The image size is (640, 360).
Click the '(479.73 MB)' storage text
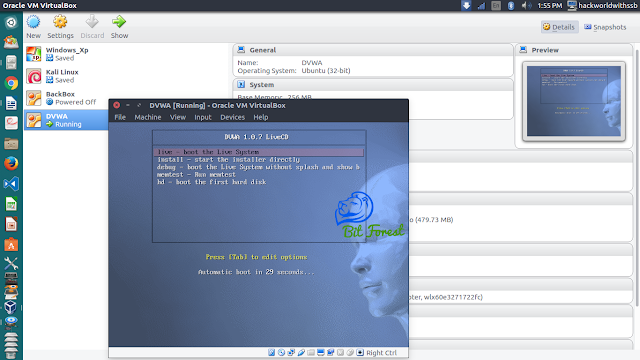(434, 220)
